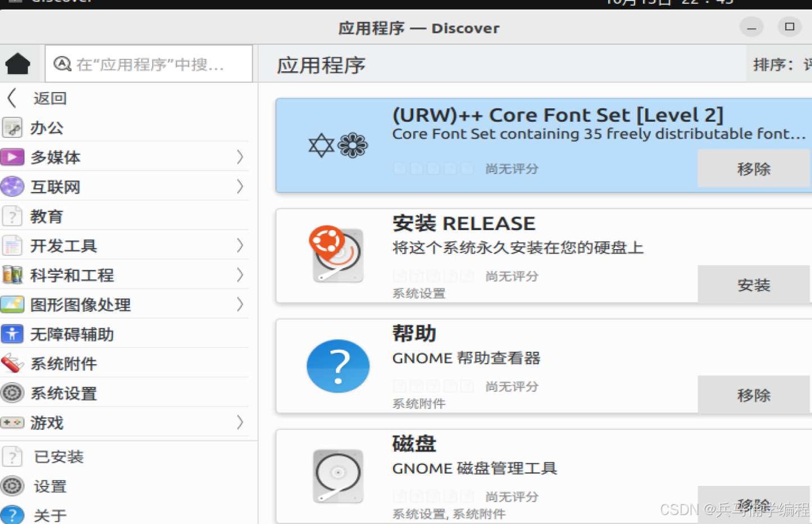Screen dimensions: 812x524
Task: Click the 帮助 blue question-mark icon
Action: 338,366
